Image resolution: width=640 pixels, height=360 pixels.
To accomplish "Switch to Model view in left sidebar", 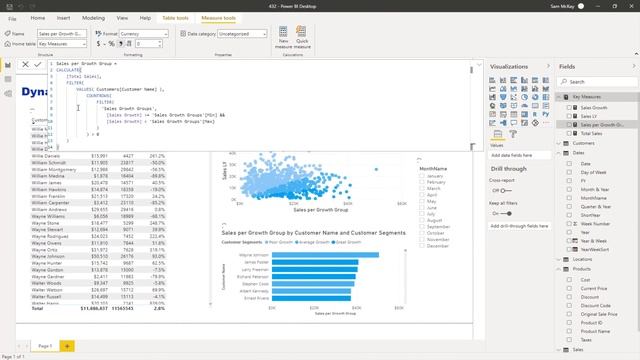I will [x=8, y=93].
